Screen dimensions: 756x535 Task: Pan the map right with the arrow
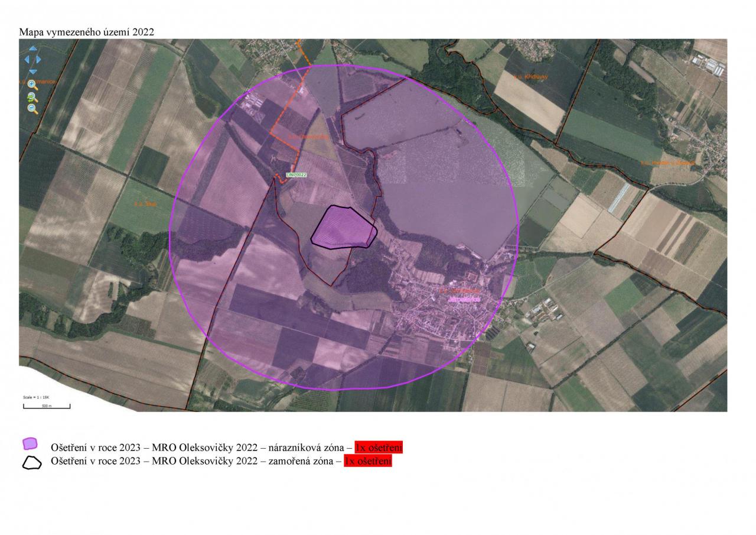click(39, 59)
